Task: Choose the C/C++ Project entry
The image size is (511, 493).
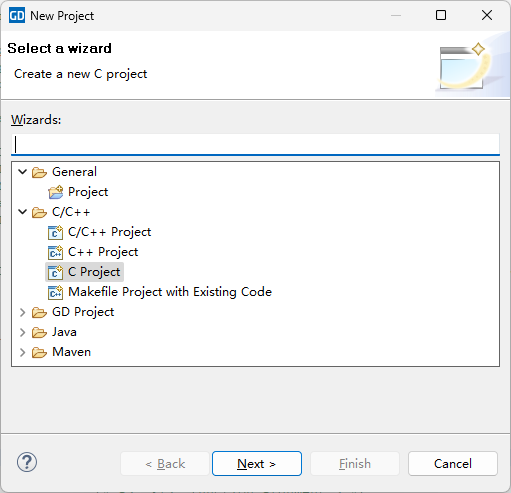Action: tap(109, 232)
